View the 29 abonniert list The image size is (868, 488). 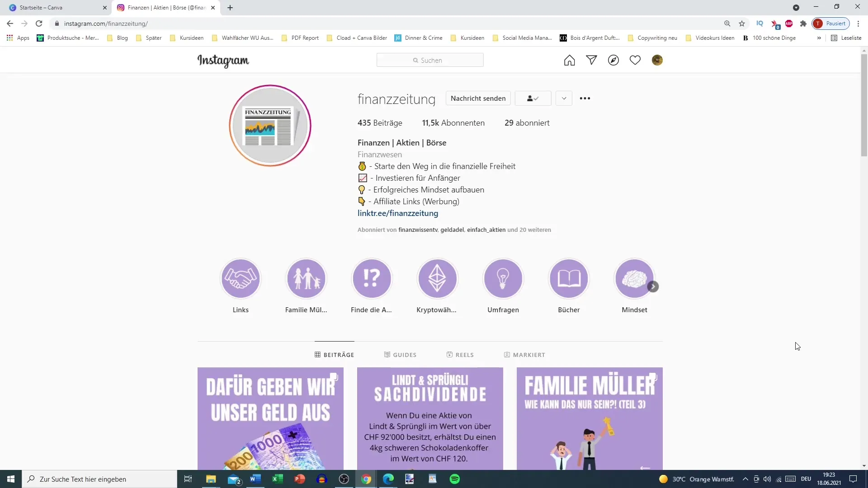527,123
